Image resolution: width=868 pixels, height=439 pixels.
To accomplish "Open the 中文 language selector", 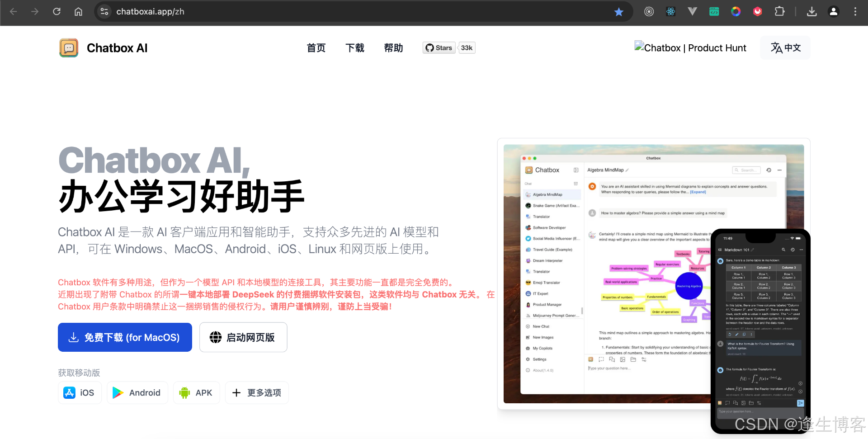I will pyautogui.click(x=786, y=48).
